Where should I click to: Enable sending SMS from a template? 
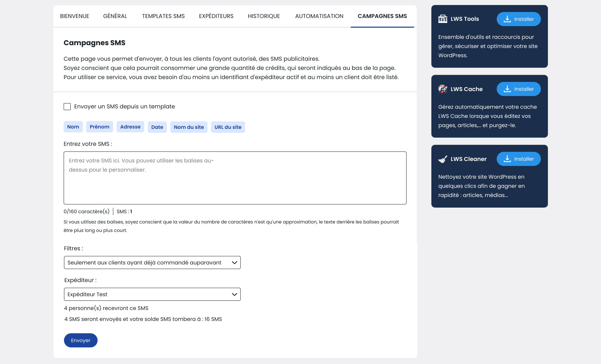67,107
